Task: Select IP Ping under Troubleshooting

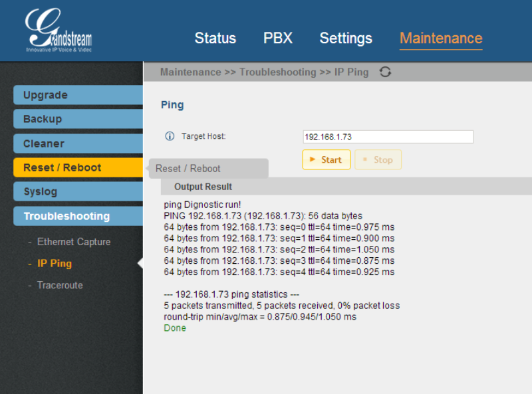Action: tap(55, 264)
